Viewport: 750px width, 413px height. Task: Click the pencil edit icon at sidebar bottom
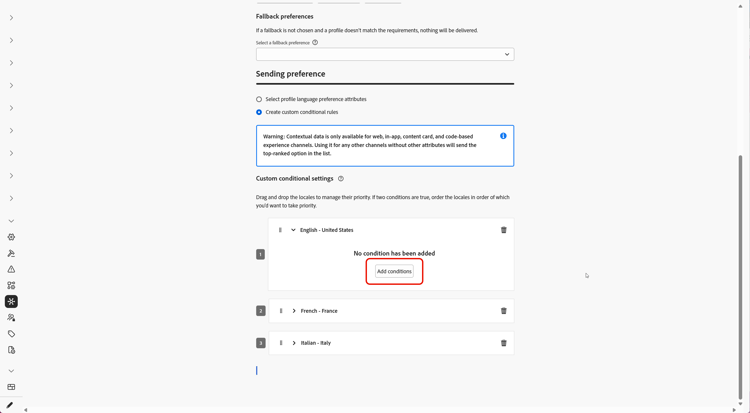coord(9,405)
